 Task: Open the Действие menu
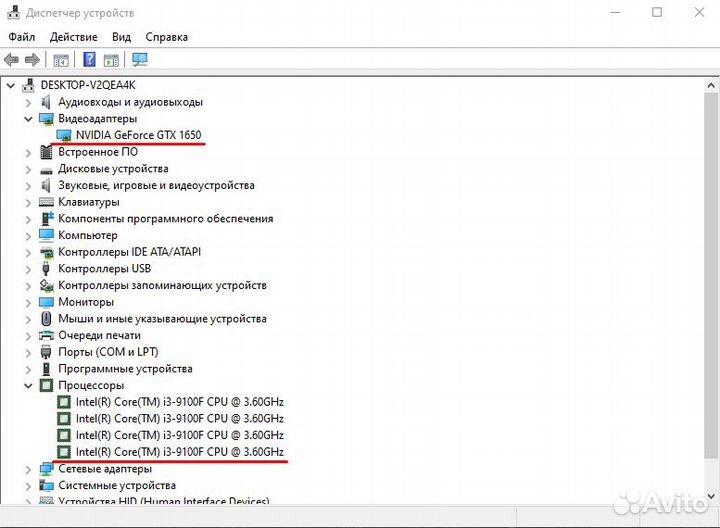point(73,37)
